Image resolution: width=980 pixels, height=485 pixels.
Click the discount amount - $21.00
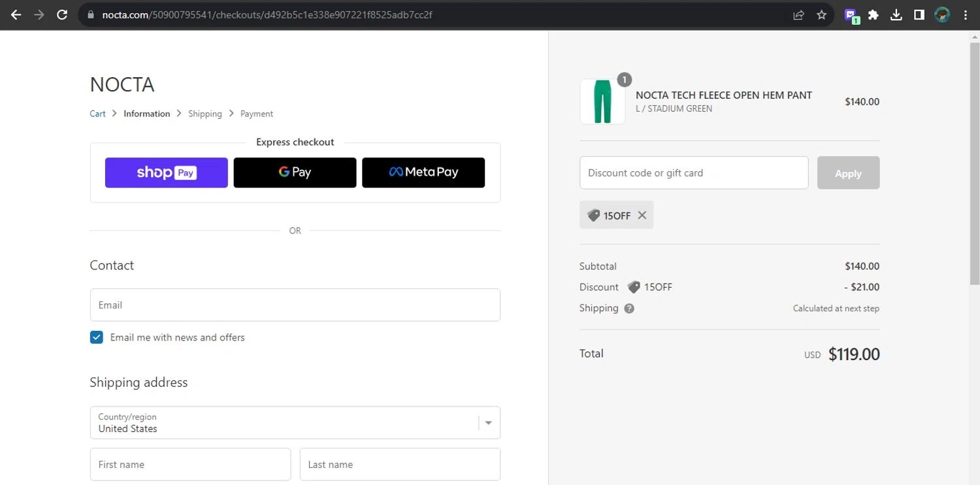pyautogui.click(x=861, y=287)
